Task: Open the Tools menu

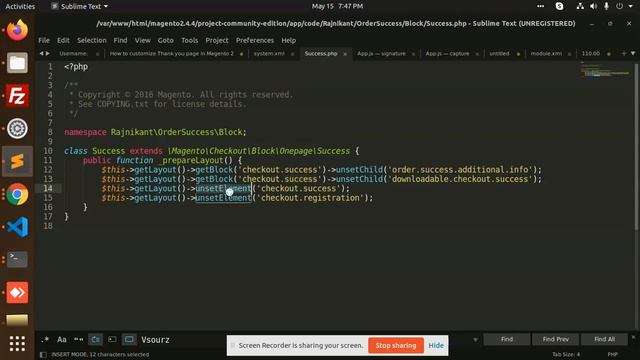Action: click(x=189, y=40)
